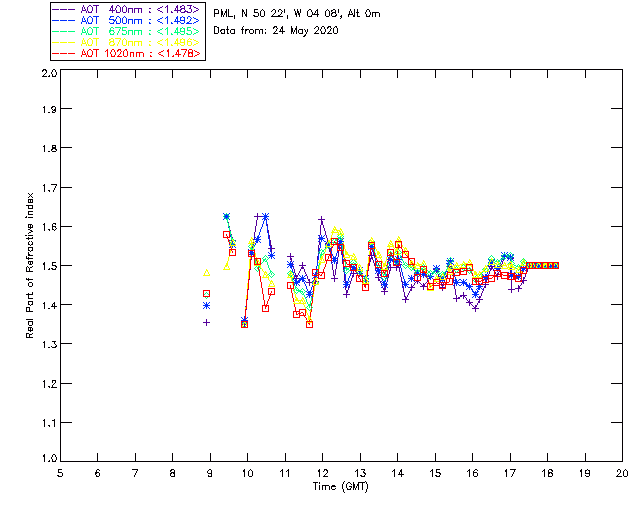Click the x-axis tick label 16
Screen dimensions: 640x512
point(473,474)
